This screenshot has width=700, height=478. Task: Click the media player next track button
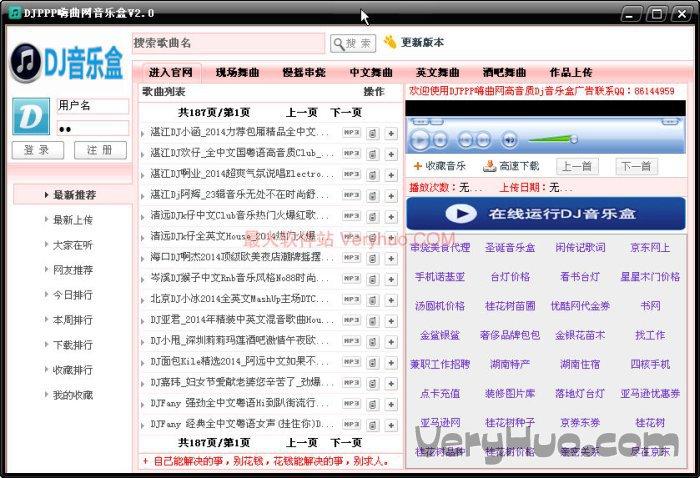tap(483, 140)
